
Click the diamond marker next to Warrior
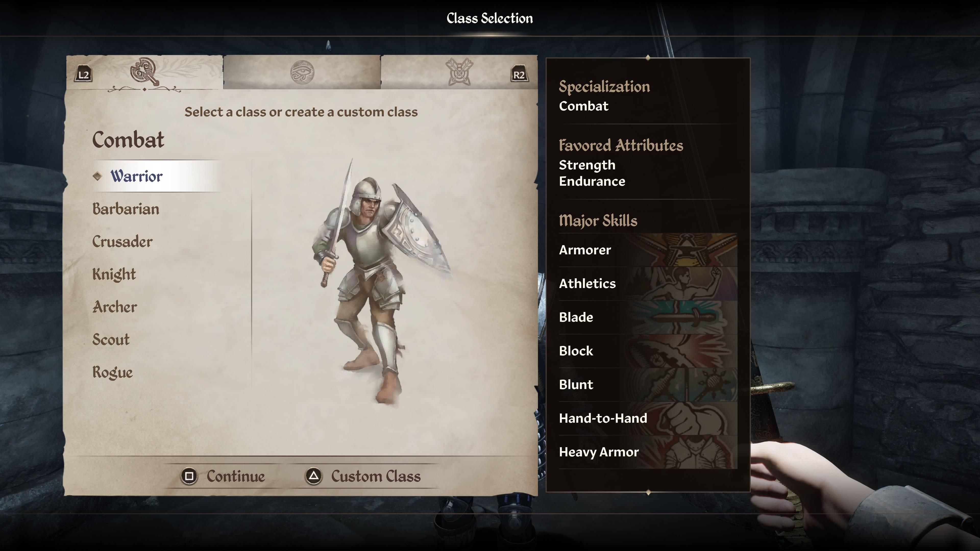[x=97, y=176]
